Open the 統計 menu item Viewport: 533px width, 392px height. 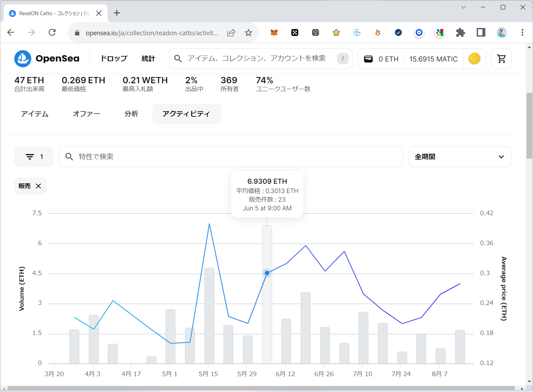pyautogui.click(x=148, y=58)
